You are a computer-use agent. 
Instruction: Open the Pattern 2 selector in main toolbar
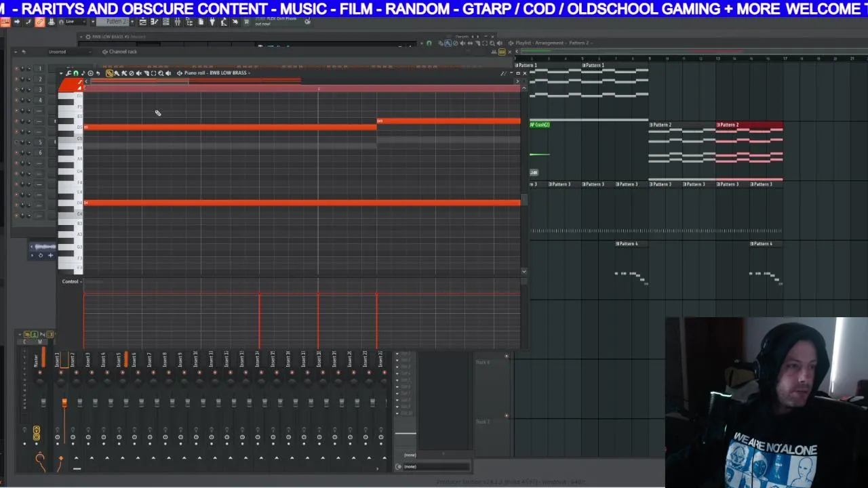pos(117,22)
